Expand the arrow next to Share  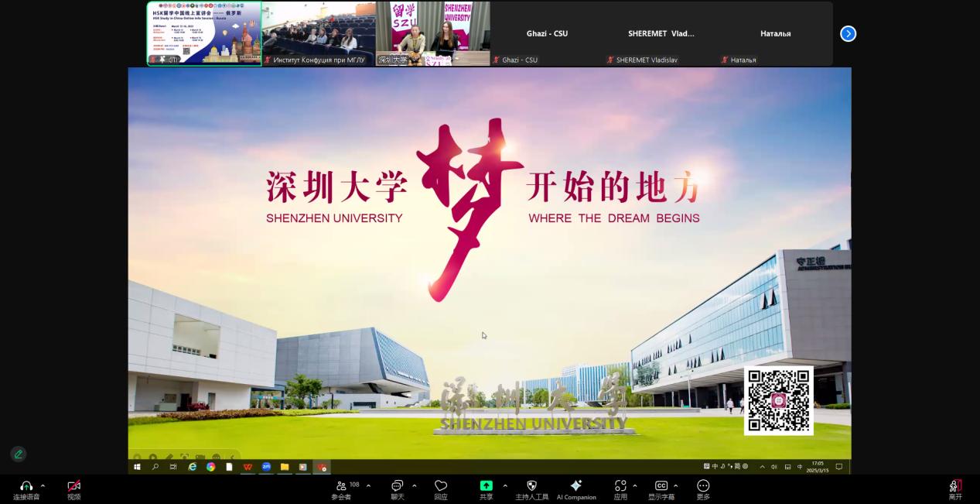pos(505,485)
